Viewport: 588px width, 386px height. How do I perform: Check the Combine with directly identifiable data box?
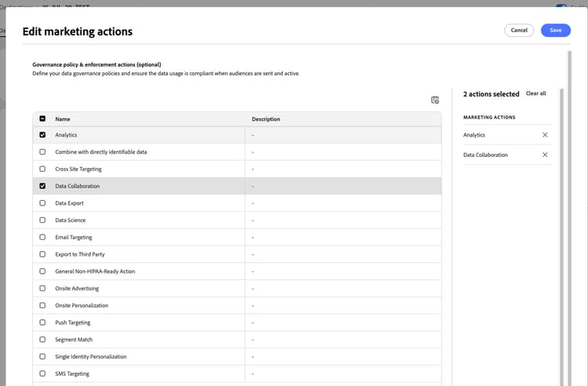click(x=42, y=152)
